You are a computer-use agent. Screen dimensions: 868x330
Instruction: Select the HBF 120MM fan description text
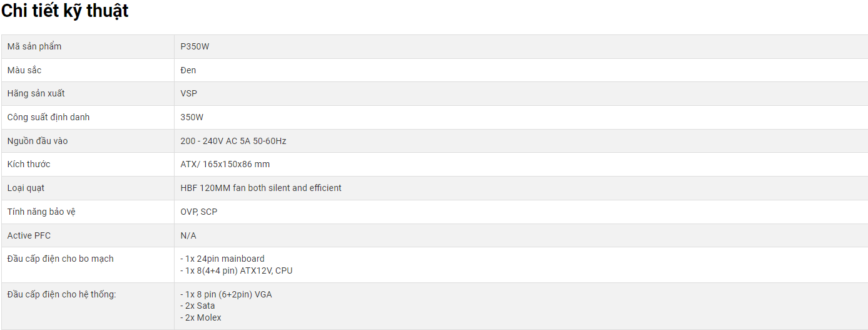[x=261, y=188]
